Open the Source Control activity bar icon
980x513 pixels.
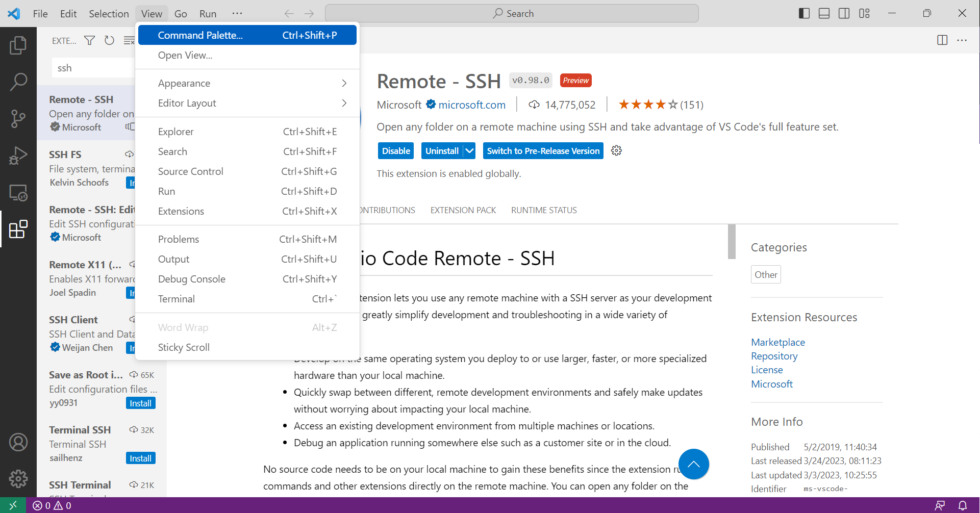[18, 118]
